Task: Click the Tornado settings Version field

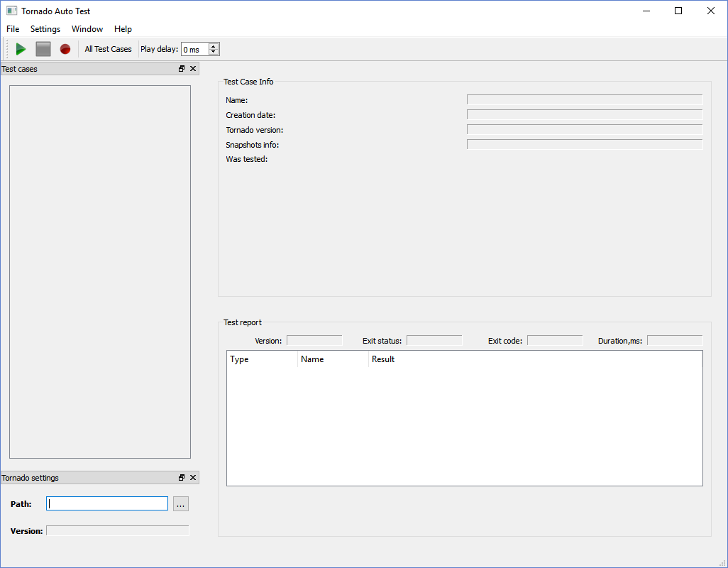Action: point(118,530)
